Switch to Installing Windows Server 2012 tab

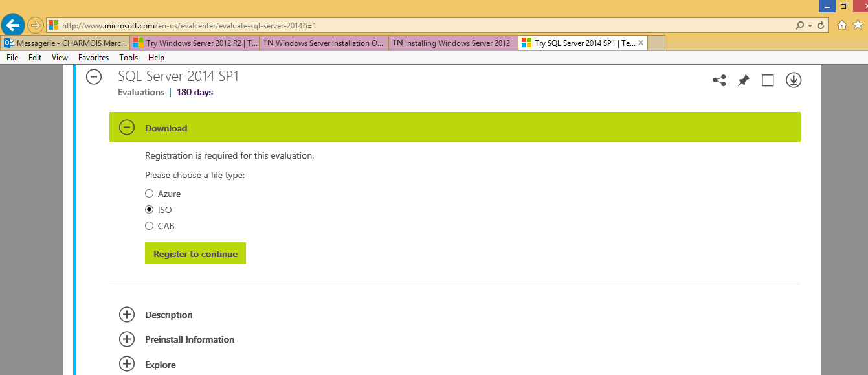(454, 43)
